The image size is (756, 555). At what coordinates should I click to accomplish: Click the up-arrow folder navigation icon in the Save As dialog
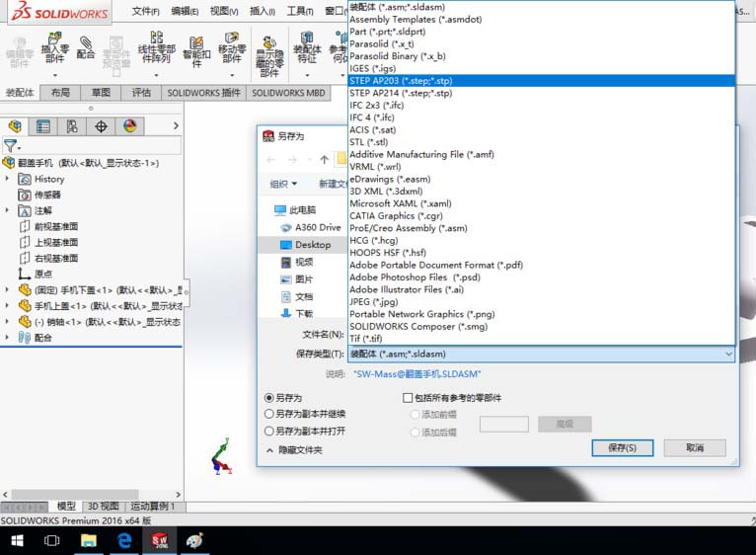tap(324, 159)
